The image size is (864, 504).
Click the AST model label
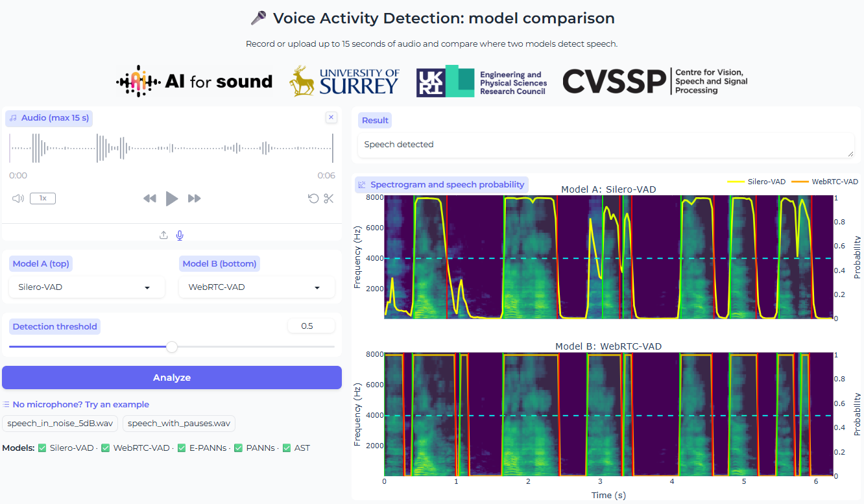click(x=302, y=448)
